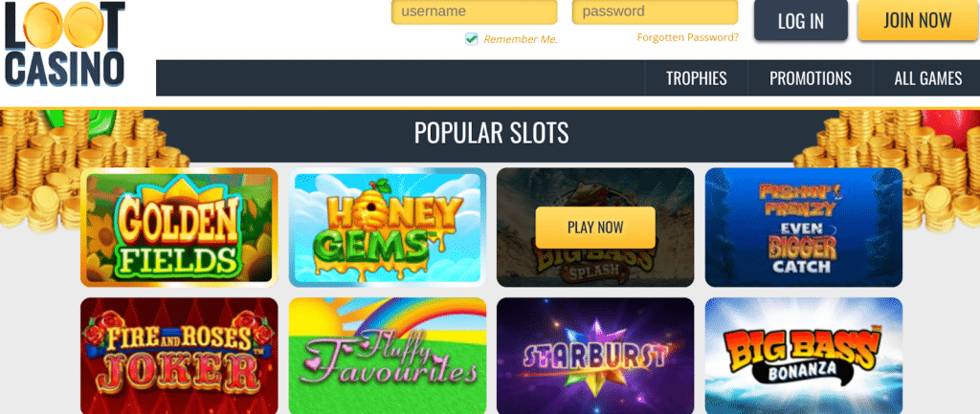Launch the Starburst slot game
Image resolution: width=980 pixels, height=414 pixels.
pos(595,356)
